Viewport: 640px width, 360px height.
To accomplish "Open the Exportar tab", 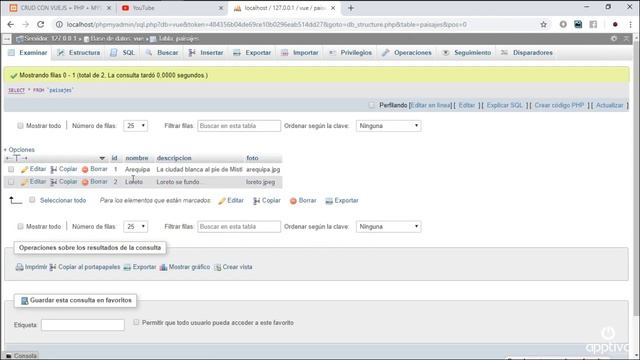I will [252, 53].
